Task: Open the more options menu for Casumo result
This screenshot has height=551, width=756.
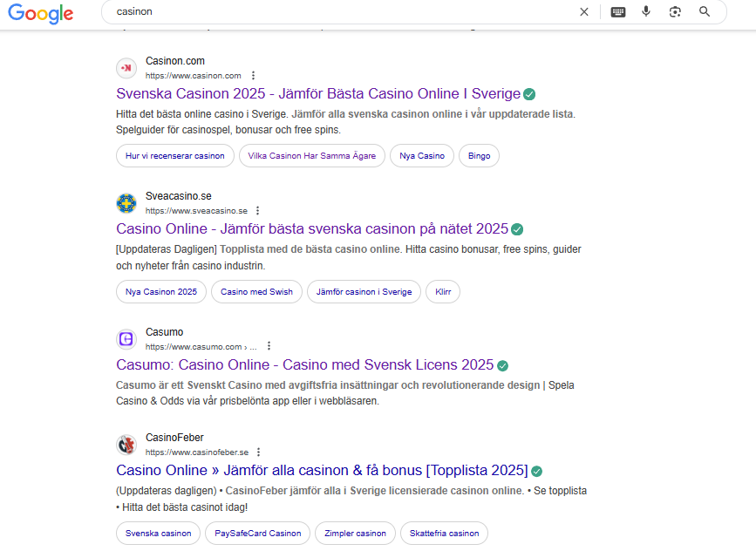Action: tap(269, 345)
